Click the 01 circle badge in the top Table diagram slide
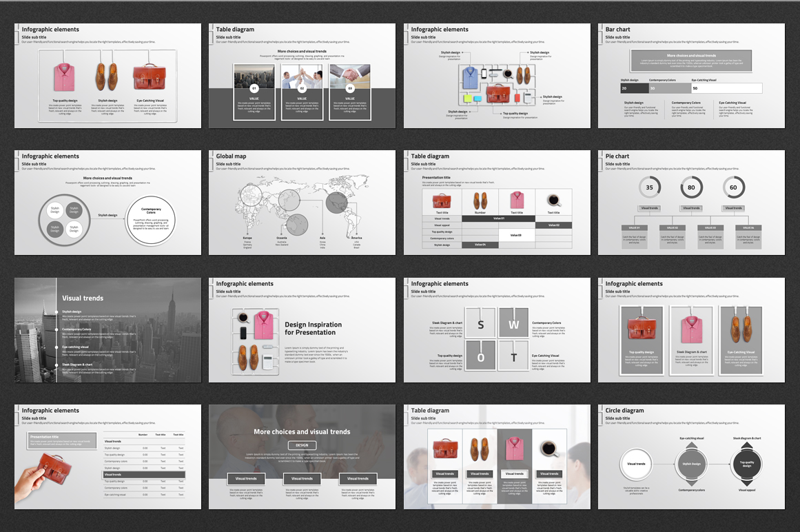The width and height of the screenshot is (800, 532). coord(254,89)
